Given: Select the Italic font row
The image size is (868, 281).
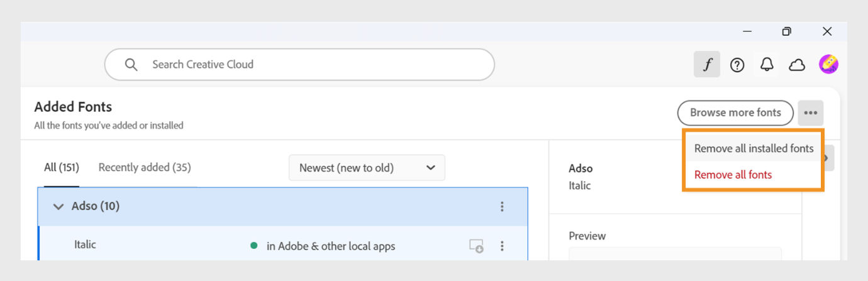Looking at the screenshot, I should point(283,246).
